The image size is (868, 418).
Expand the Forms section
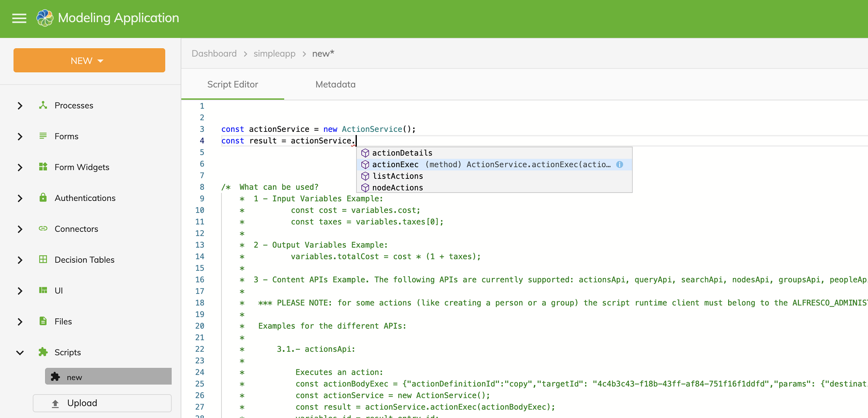(20, 137)
